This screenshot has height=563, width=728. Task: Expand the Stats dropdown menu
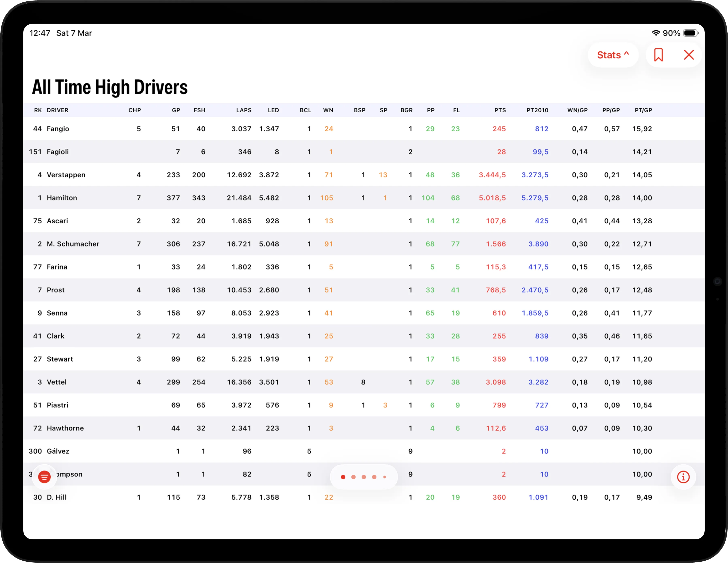(613, 55)
